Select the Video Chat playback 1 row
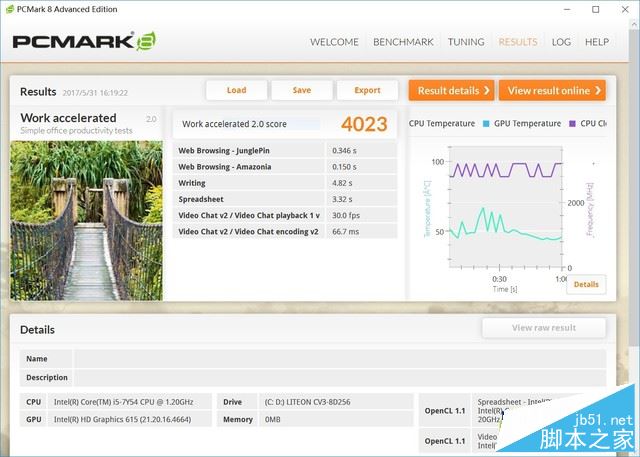 click(285, 215)
